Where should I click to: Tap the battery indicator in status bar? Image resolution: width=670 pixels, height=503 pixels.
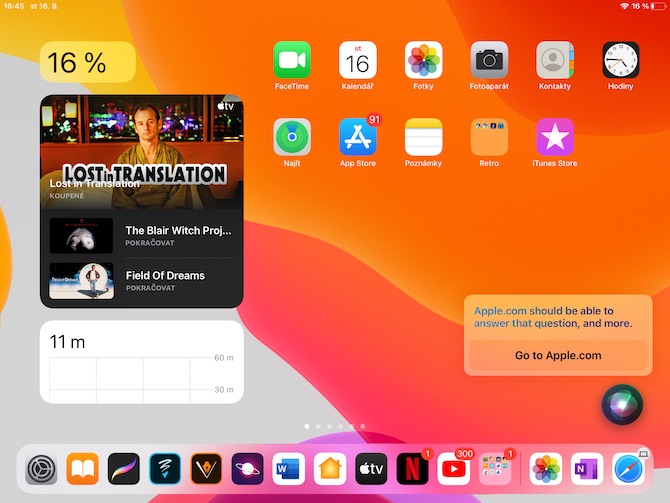pos(658,6)
